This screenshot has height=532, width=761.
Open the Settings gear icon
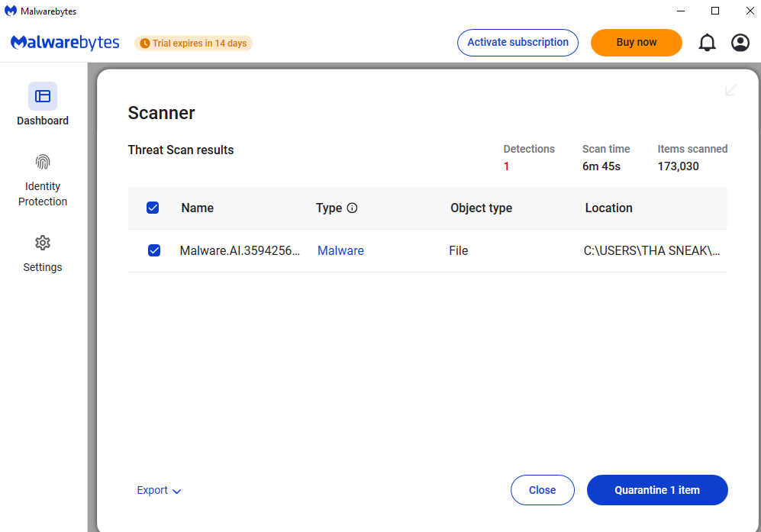tap(43, 243)
